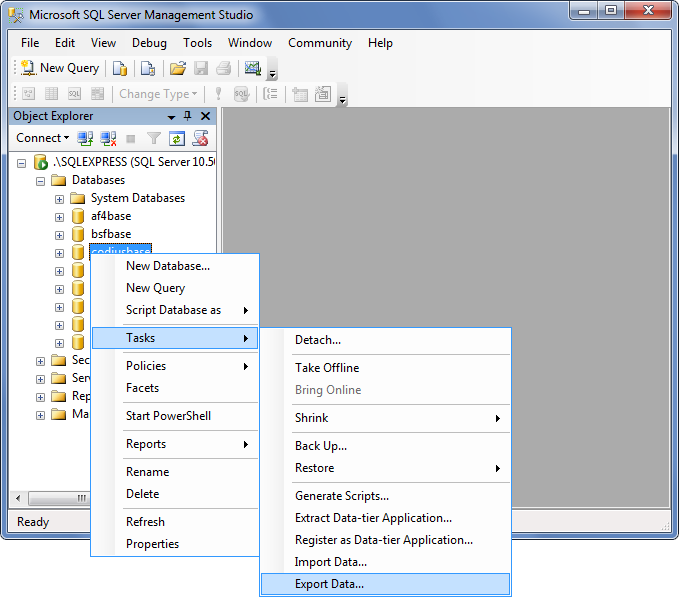Viewport: 679px width, 597px height.
Task: Click Connect Object Explorer icon
Action: point(86,138)
